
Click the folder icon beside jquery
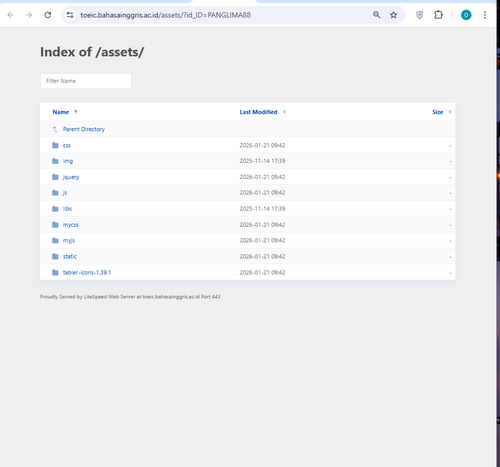tap(55, 177)
